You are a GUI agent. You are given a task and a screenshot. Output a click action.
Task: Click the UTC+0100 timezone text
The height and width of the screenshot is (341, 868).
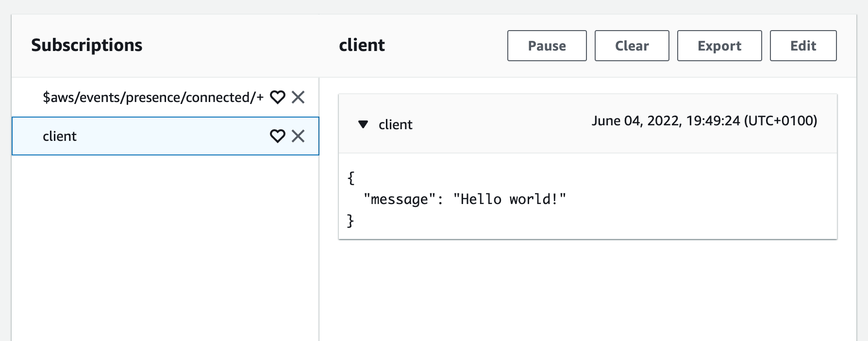tap(781, 121)
